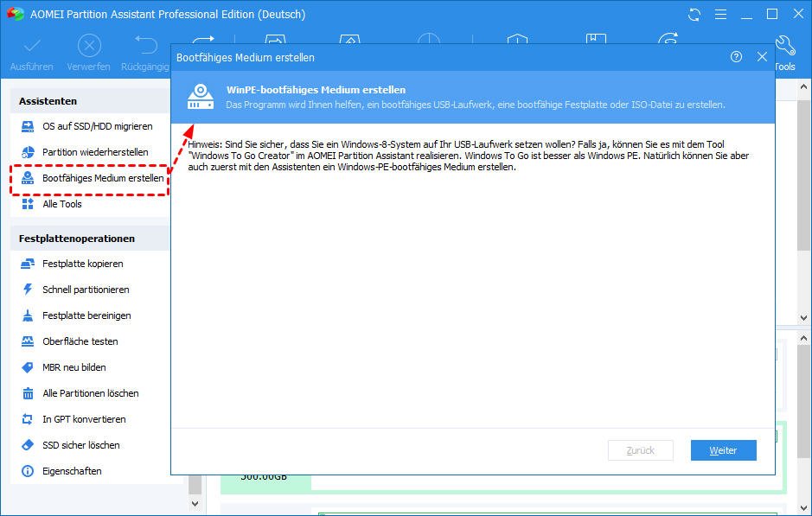Click the Eigenschaften info icon
The image size is (812, 516).
pyautogui.click(x=28, y=471)
